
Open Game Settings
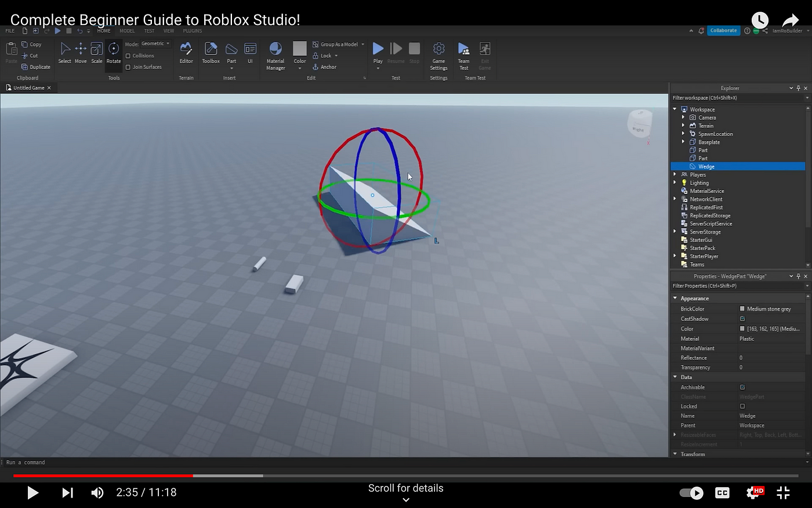tap(438, 56)
